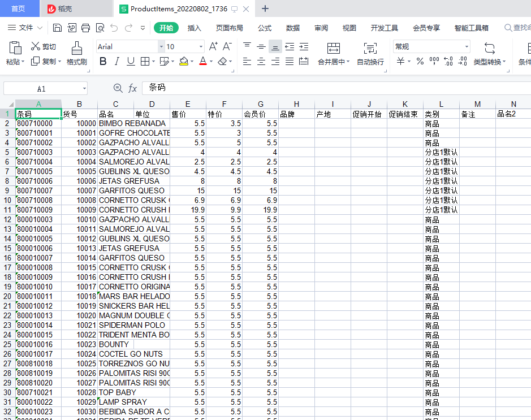Click the fx Insert Function icon
The width and height of the screenshot is (531, 420).
coord(132,88)
